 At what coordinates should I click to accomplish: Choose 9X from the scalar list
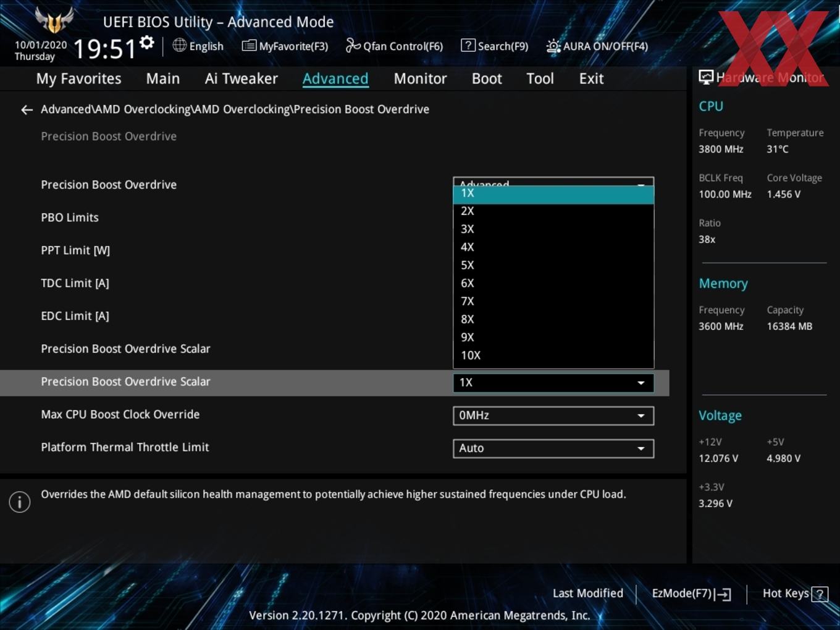point(553,337)
